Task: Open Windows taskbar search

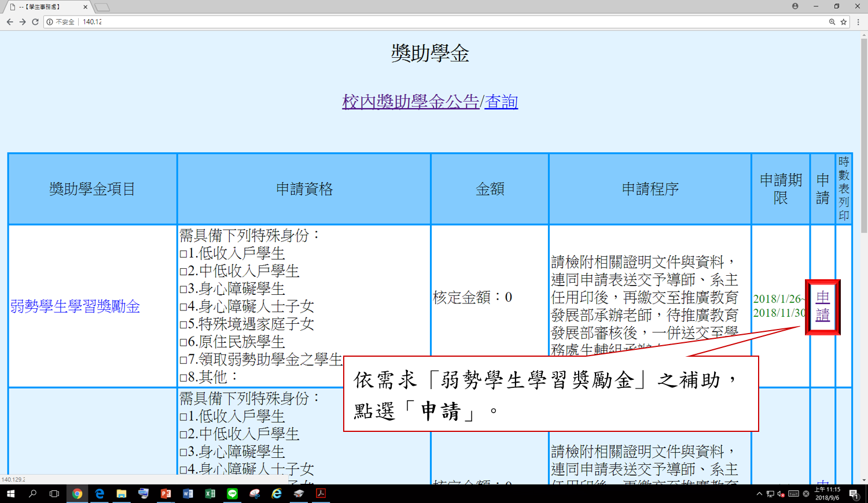Action: pyautogui.click(x=32, y=494)
